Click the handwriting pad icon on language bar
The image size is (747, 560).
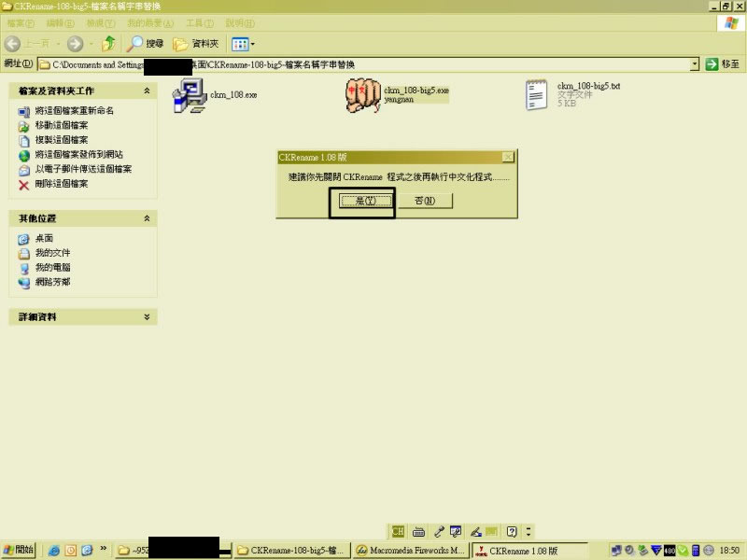coord(456,531)
